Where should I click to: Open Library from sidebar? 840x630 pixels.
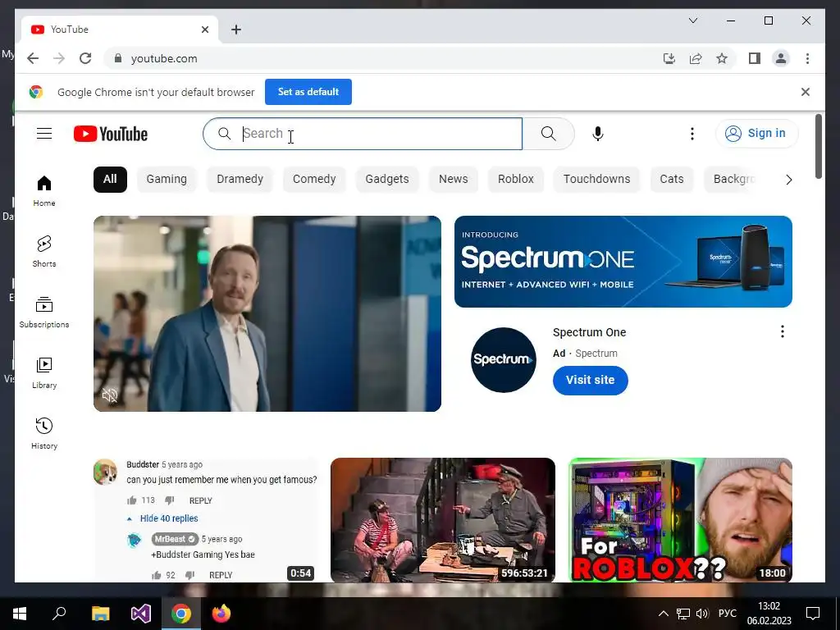tap(44, 373)
